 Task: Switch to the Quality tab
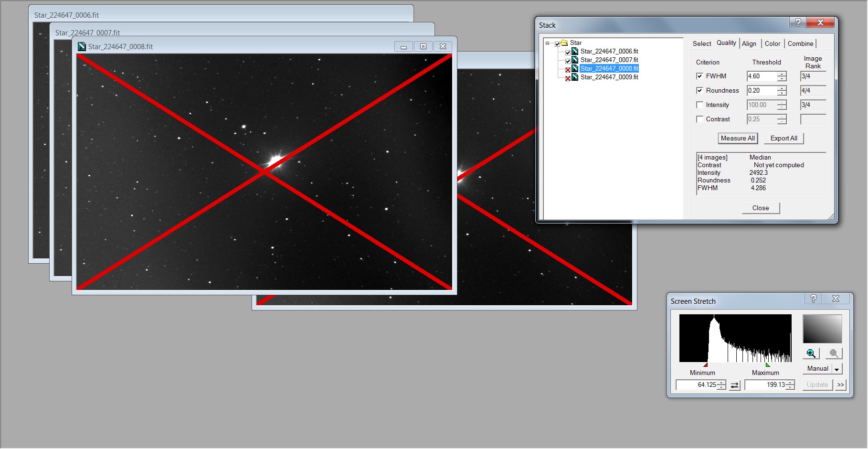(726, 43)
